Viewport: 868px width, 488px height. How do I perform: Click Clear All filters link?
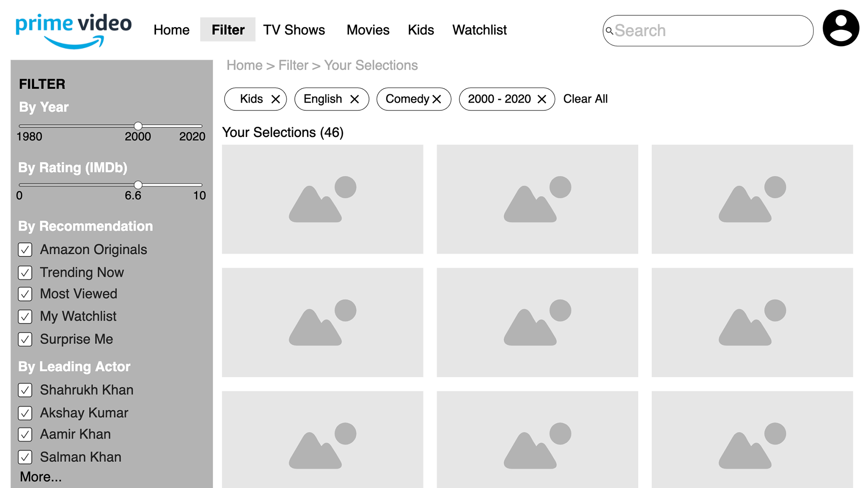click(x=585, y=99)
